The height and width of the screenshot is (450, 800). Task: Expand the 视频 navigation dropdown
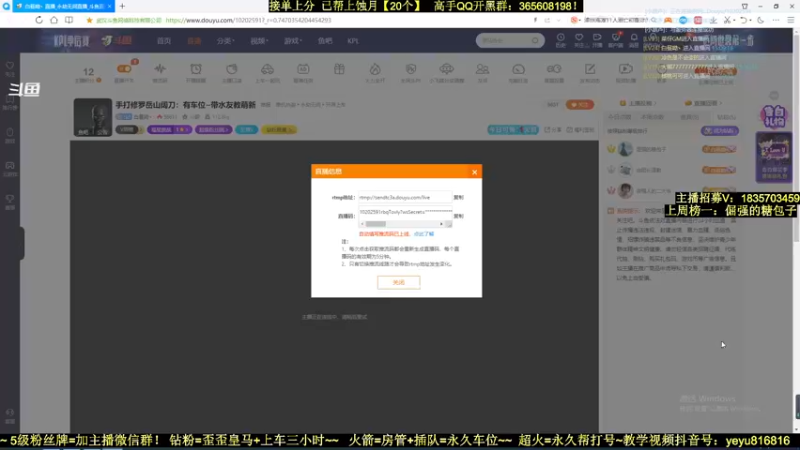point(259,41)
